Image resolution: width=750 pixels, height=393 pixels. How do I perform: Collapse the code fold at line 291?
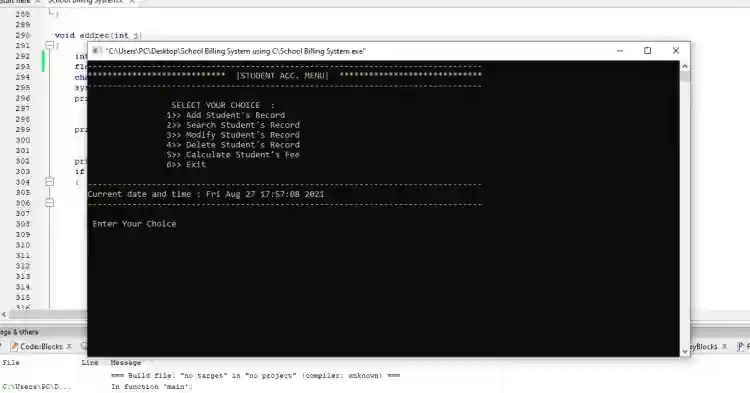[49, 45]
